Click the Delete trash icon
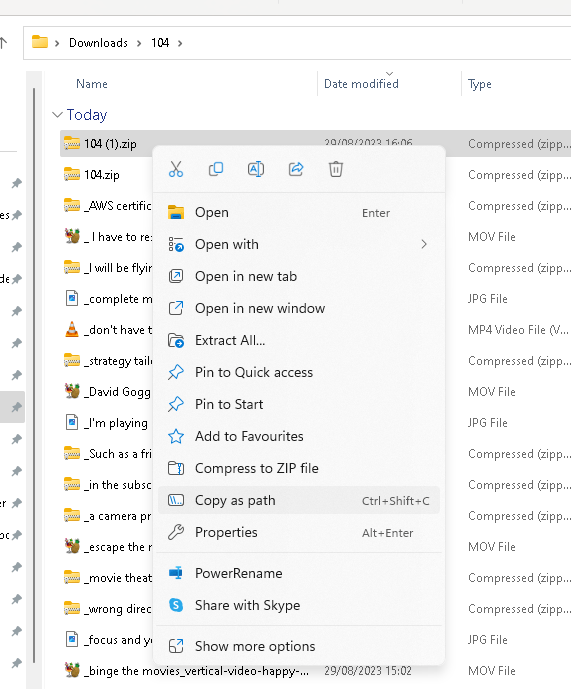The height and width of the screenshot is (689, 571). click(x=336, y=169)
